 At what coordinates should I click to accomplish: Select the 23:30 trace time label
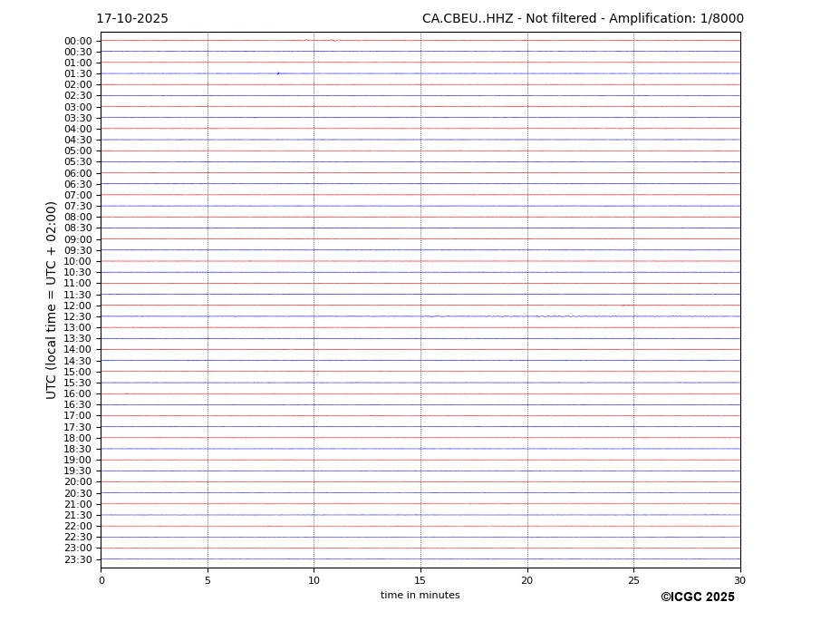click(x=78, y=559)
